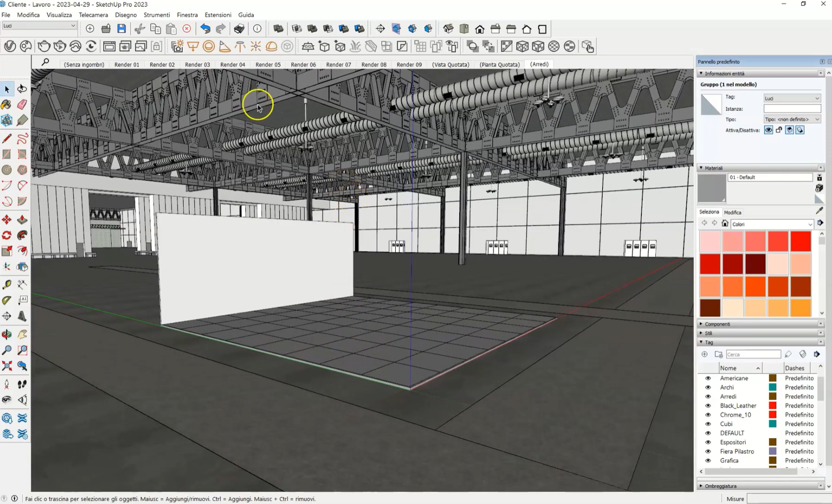Switch to the Render 05 scene tab
The width and height of the screenshot is (832, 504).
[x=268, y=64]
